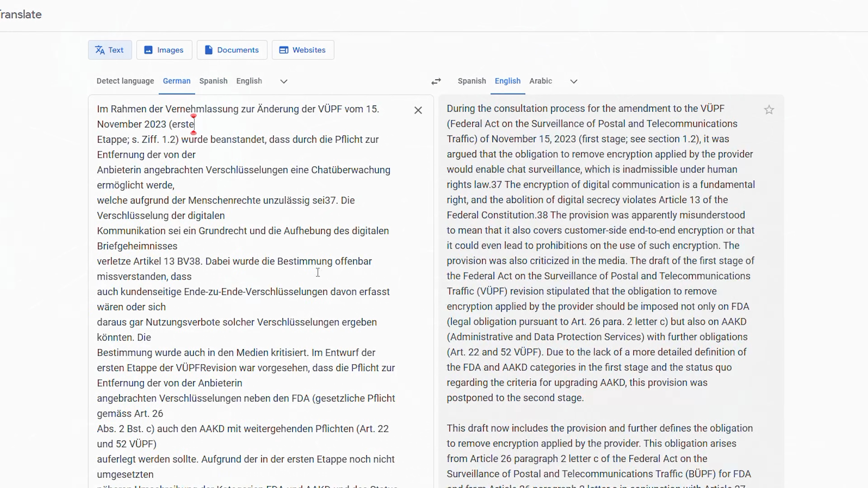The height and width of the screenshot is (488, 868).
Task: Set English as target language
Action: 507,81
